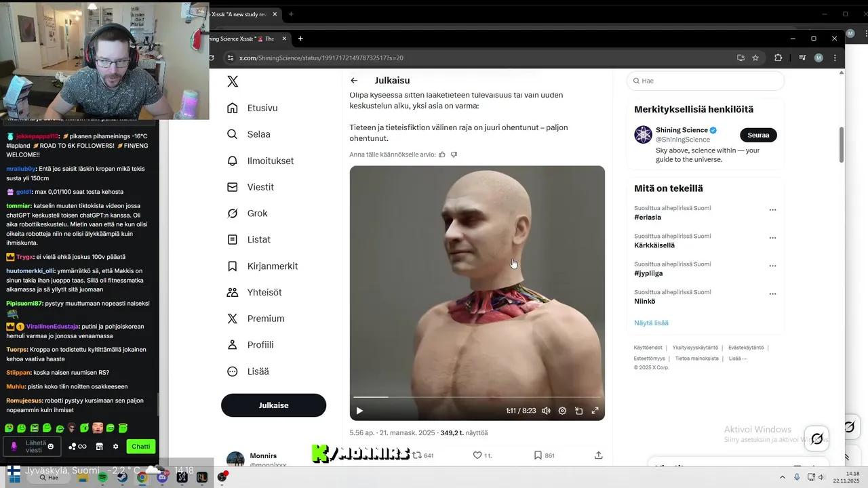Screen dimensions: 868x488
Task: Open Listat from sidebar
Action: point(249,240)
